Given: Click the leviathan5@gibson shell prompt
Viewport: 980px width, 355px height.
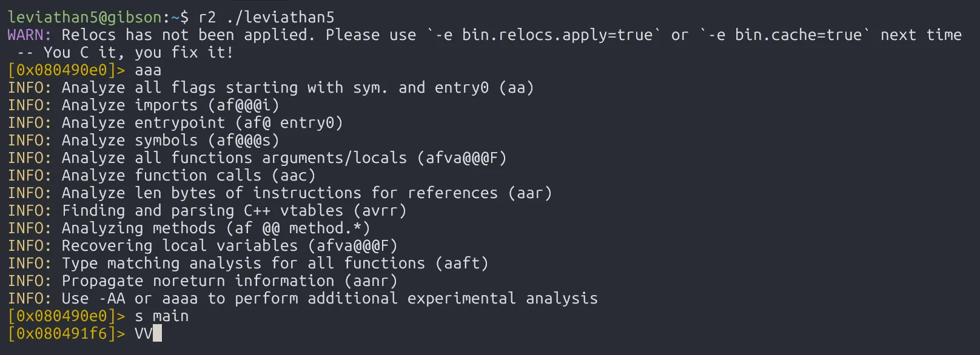Looking at the screenshot, I should pos(85,17).
